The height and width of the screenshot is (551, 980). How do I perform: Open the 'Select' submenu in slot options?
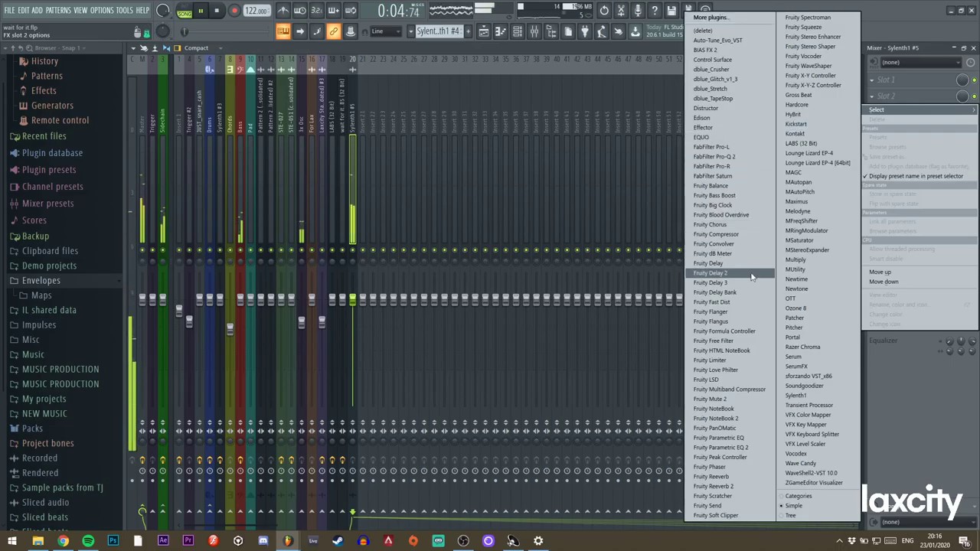(920, 110)
